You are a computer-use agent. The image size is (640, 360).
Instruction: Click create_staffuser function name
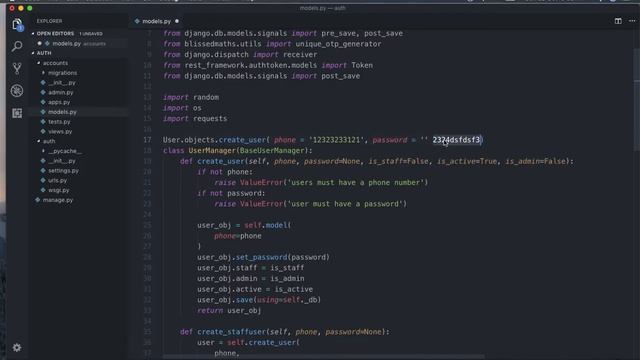[231, 332]
